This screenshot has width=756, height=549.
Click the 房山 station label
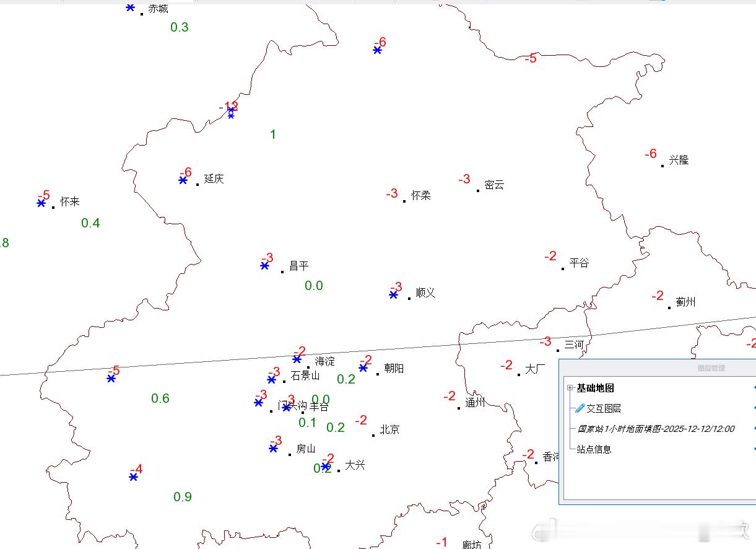306,449
